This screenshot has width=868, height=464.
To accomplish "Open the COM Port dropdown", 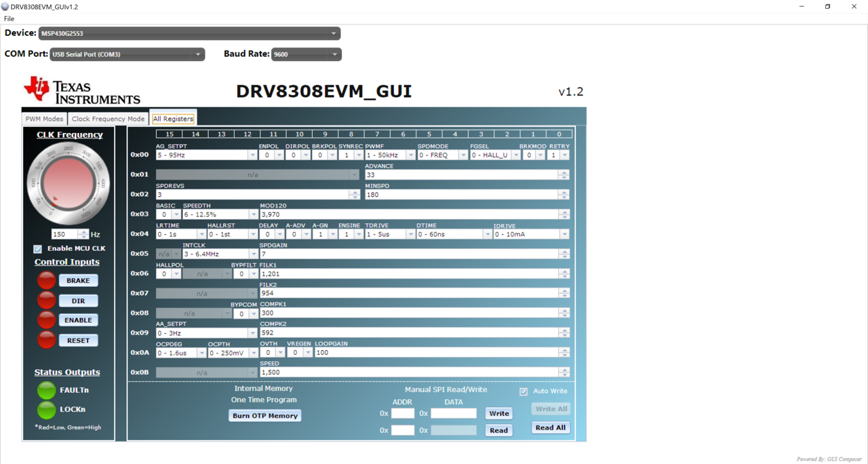I will point(127,54).
